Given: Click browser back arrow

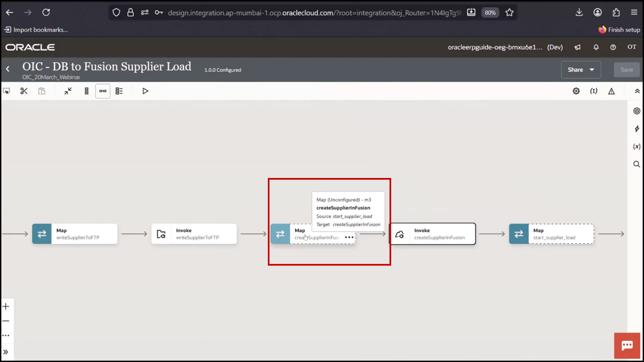Looking at the screenshot, I should tap(9, 12).
